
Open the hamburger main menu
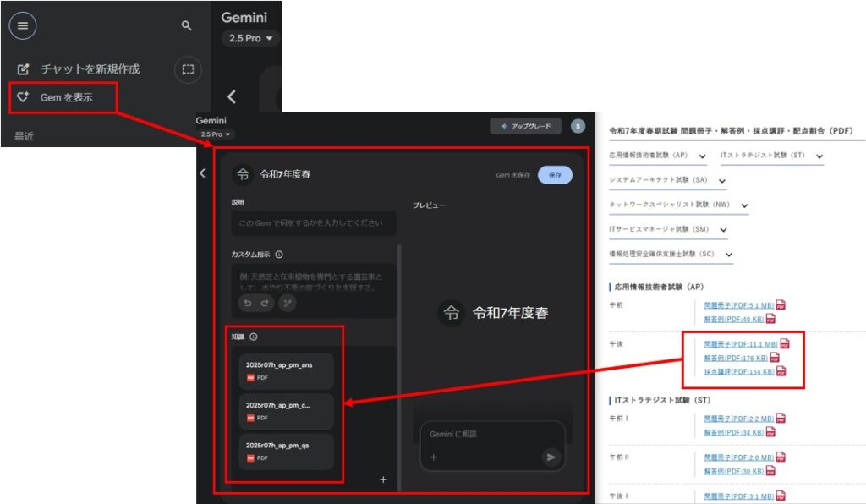click(x=23, y=25)
